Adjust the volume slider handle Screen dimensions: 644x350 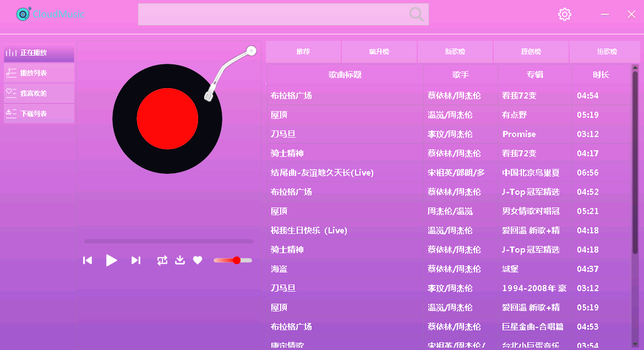237,260
